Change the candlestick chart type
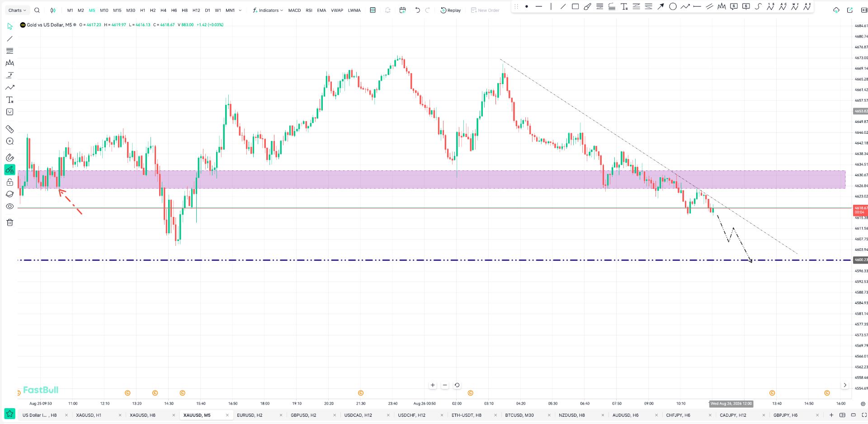The image size is (868, 424). (x=53, y=10)
